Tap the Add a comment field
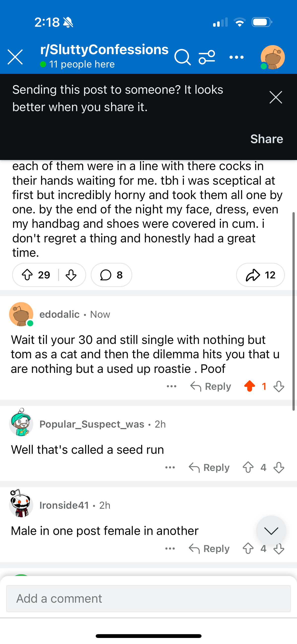This screenshot has width=297, height=644. [148, 598]
